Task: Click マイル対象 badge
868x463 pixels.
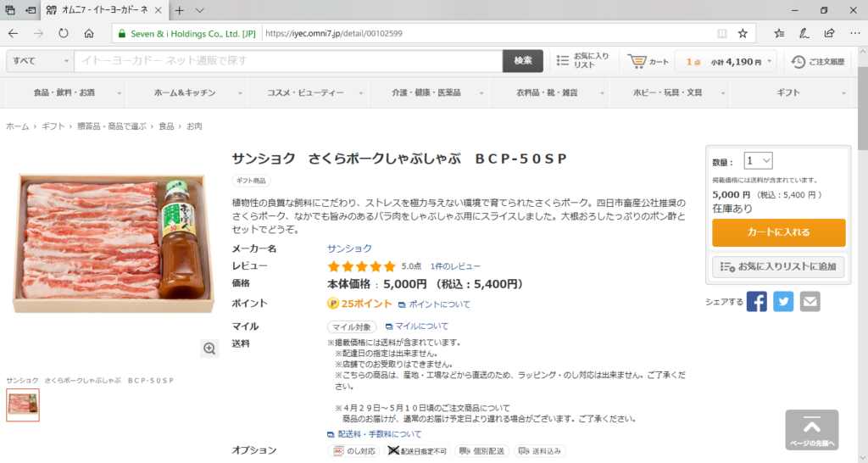Action: click(x=352, y=326)
